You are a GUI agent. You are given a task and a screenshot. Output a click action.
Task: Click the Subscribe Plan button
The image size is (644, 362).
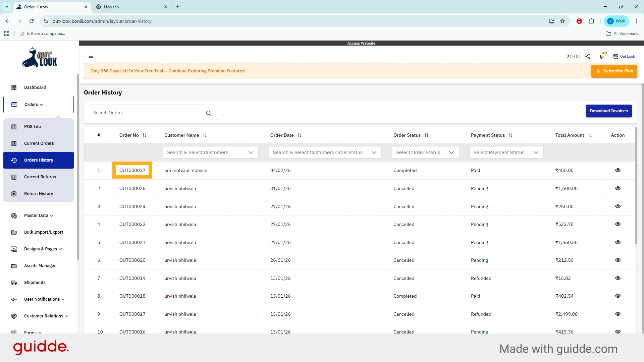(614, 71)
